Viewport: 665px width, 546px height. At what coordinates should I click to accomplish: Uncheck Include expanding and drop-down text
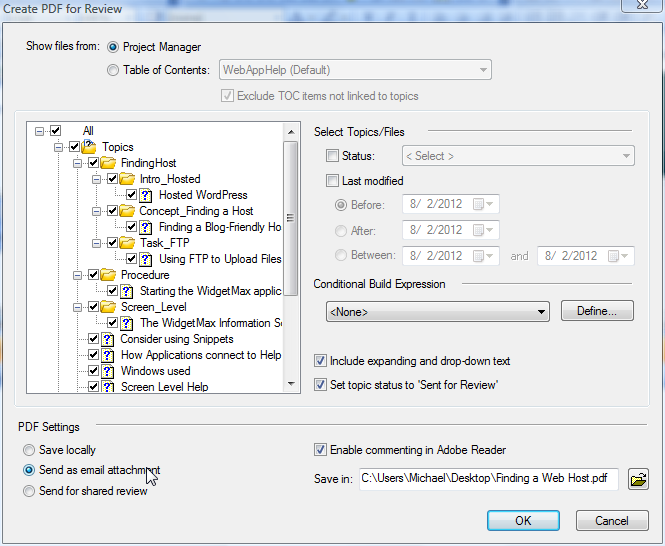(x=320, y=361)
